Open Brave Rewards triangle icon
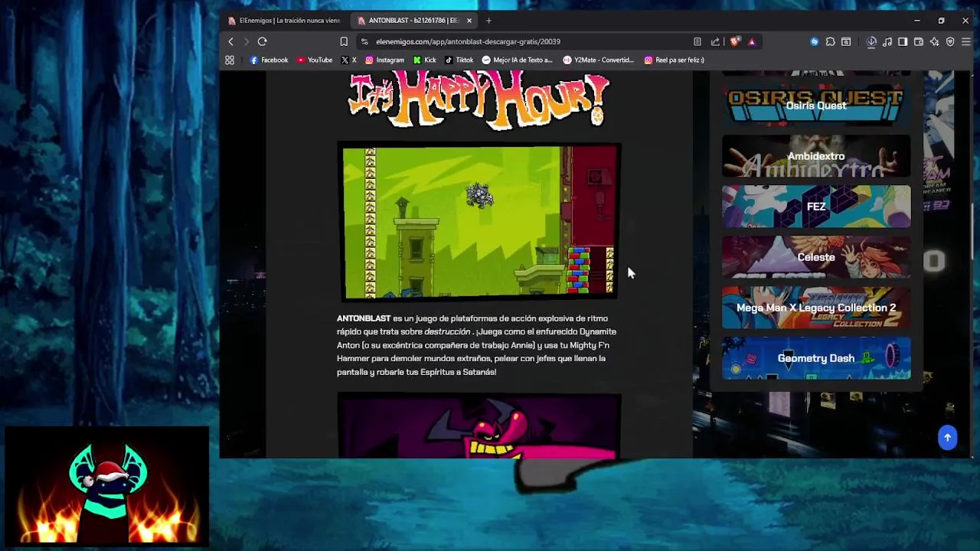This screenshot has height=551, width=980. coord(752,41)
